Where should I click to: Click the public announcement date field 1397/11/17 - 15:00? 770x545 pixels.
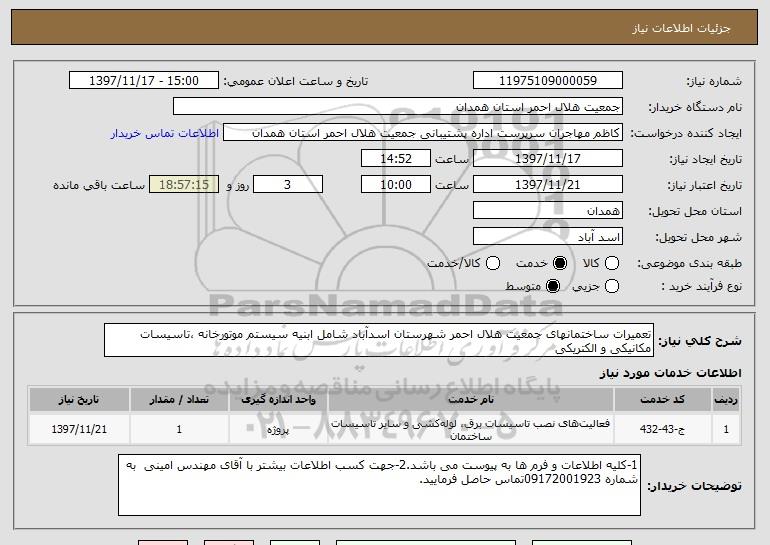144,81
